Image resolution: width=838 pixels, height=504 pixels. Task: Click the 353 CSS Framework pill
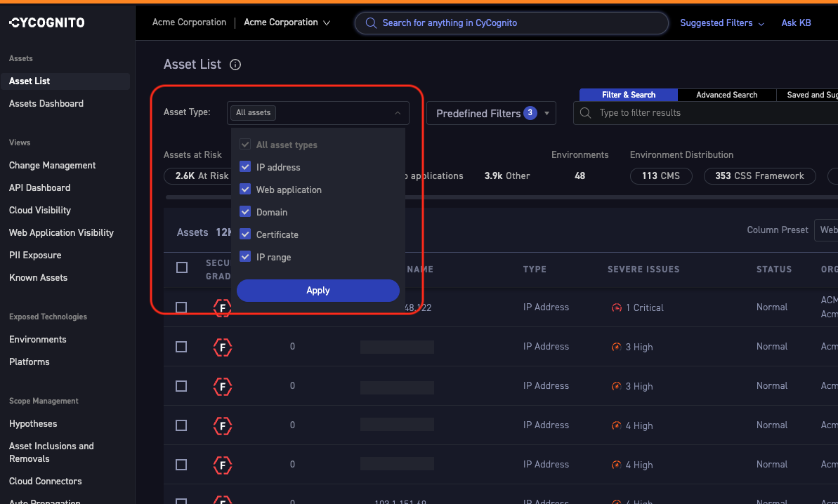760,175
